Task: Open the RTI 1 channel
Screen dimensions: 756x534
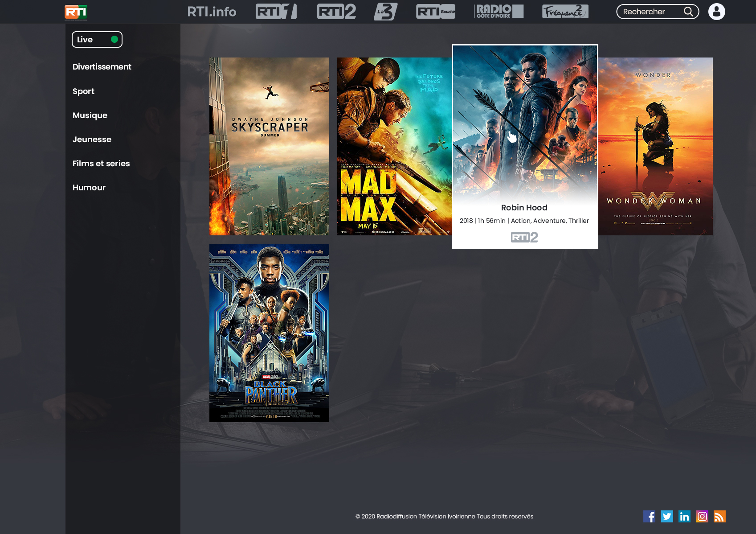Action: click(276, 12)
